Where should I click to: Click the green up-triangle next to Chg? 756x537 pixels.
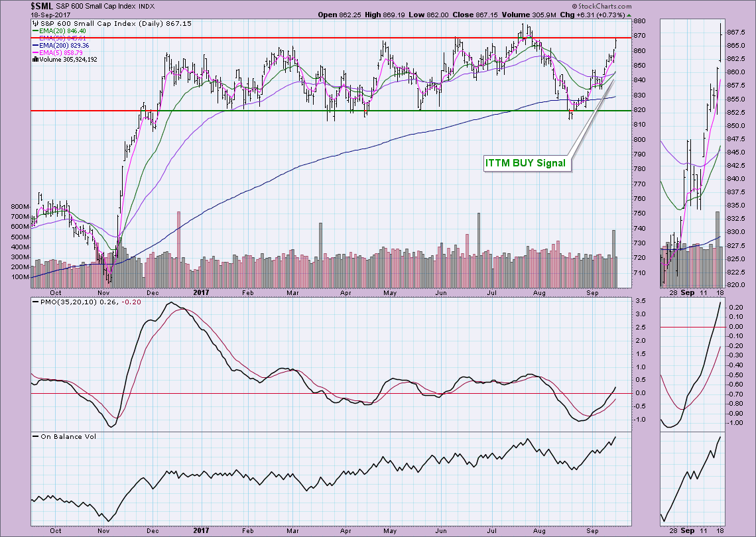[x=629, y=15]
